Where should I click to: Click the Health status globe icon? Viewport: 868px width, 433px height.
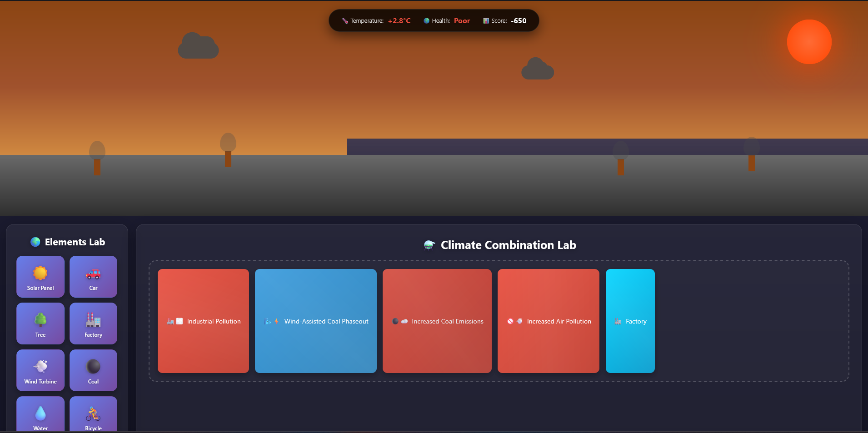coord(426,20)
